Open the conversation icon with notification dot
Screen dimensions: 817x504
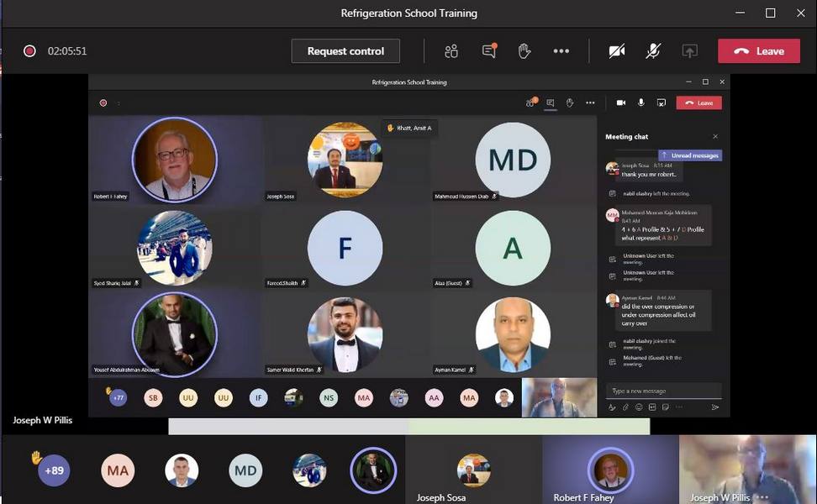point(488,51)
